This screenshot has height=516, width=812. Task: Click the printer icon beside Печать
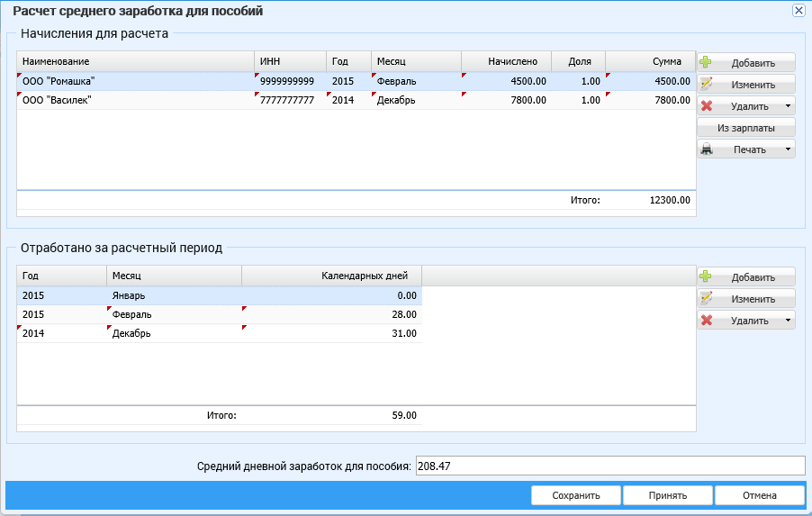coord(707,149)
